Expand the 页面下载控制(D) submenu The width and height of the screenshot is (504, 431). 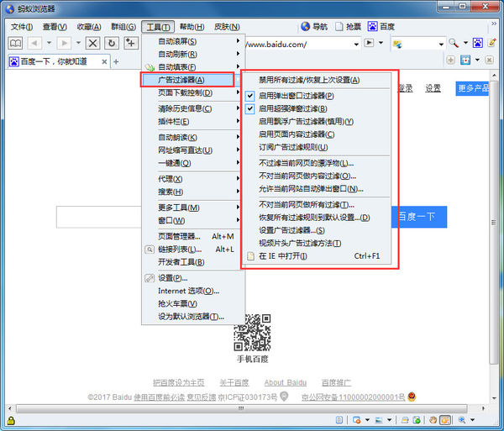coord(193,93)
